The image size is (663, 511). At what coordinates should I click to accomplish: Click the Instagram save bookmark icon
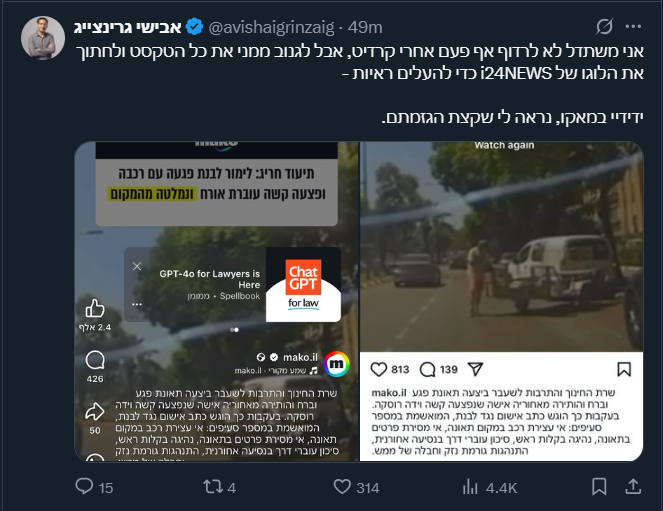point(624,369)
